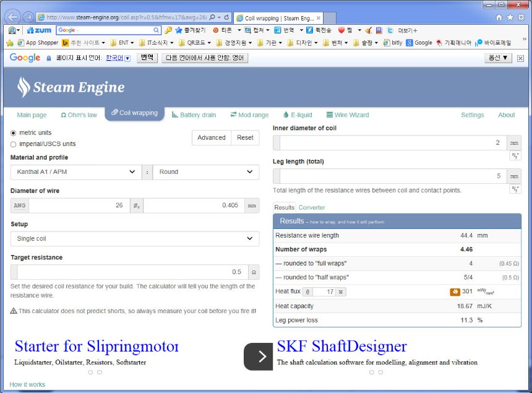Screen dimensions: 532x393
Task: Click the Google bookmark icon
Action: click(419, 43)
